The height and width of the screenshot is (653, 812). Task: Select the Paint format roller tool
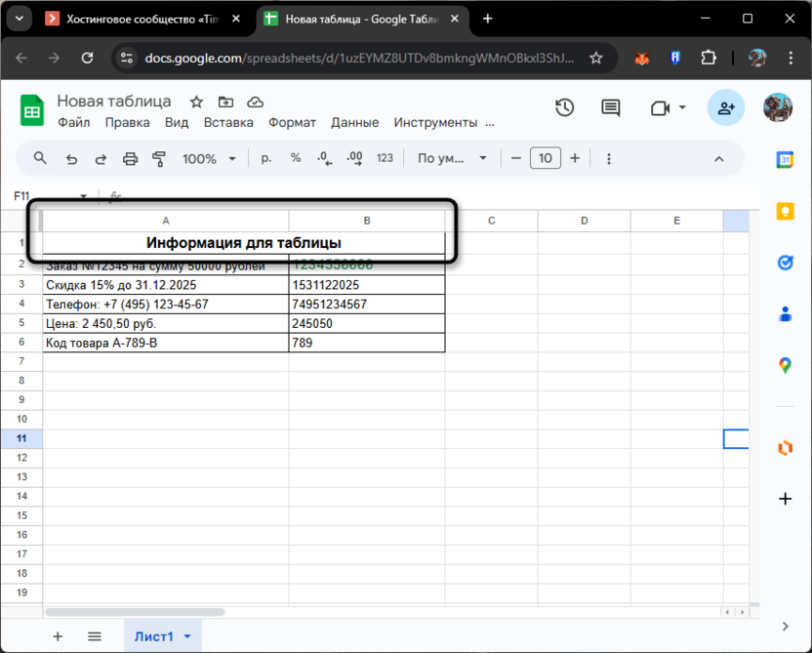pyautogui.click(x=159, y=158)
